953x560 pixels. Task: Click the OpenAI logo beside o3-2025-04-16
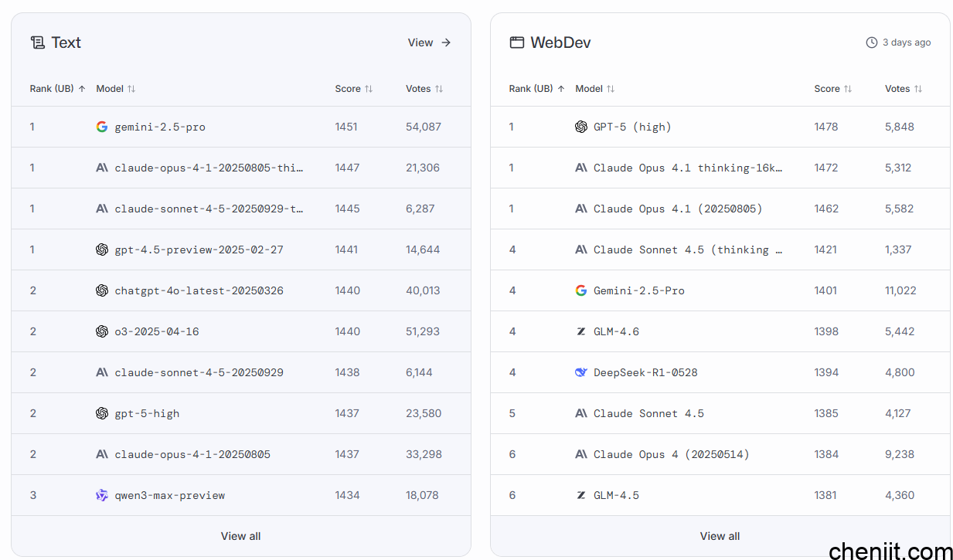(102, 331)
